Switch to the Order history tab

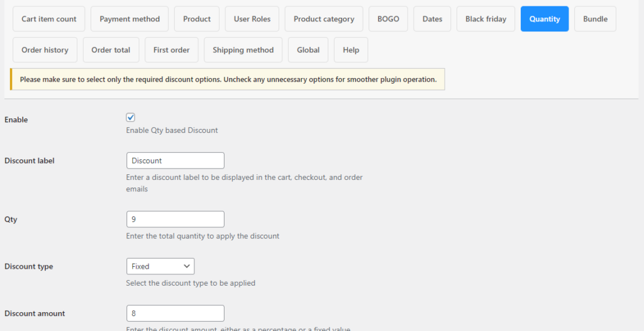pyautogui.click(x=45, y=50)
